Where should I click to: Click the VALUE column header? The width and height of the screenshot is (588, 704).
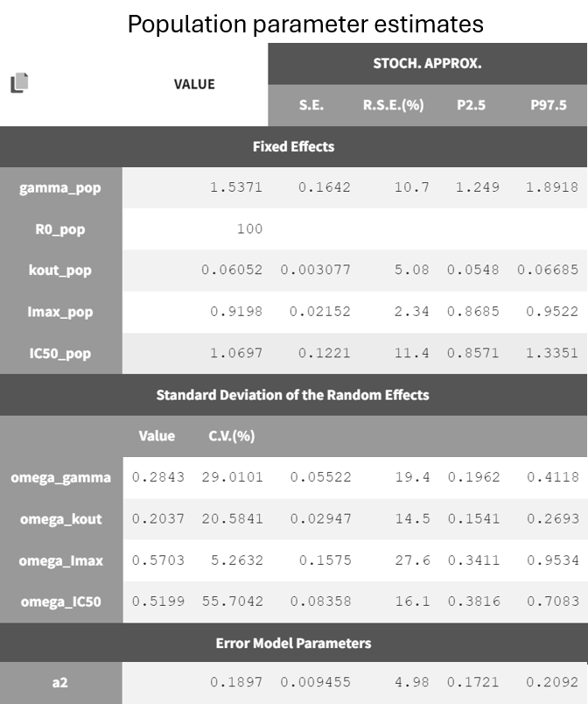[194, 84]
